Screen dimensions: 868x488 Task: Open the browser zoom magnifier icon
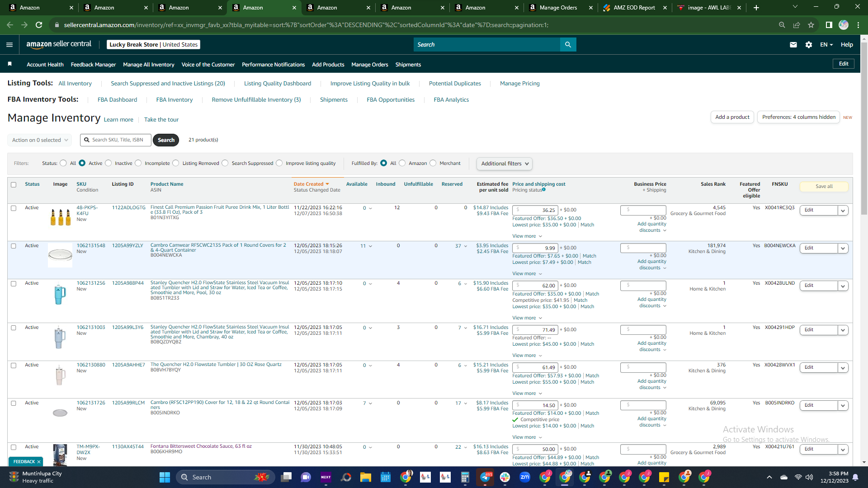click(x=782, y=25)
